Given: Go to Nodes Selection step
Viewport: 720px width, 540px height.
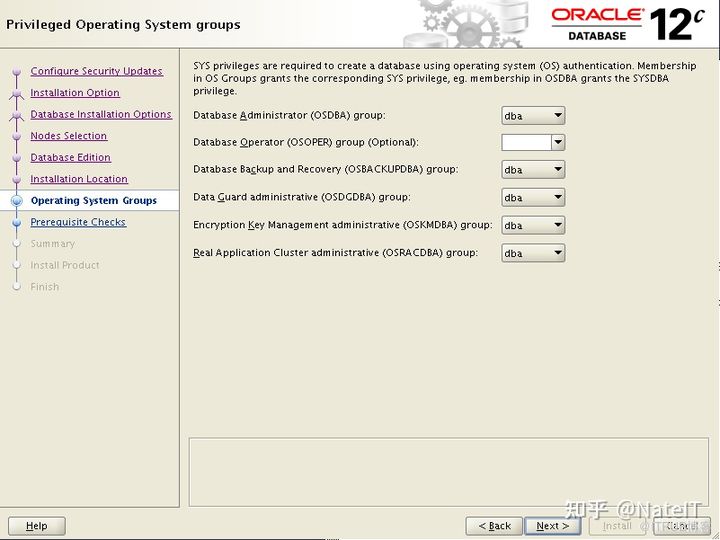Looking at the screenshot, I should click(x=68, y=136).
